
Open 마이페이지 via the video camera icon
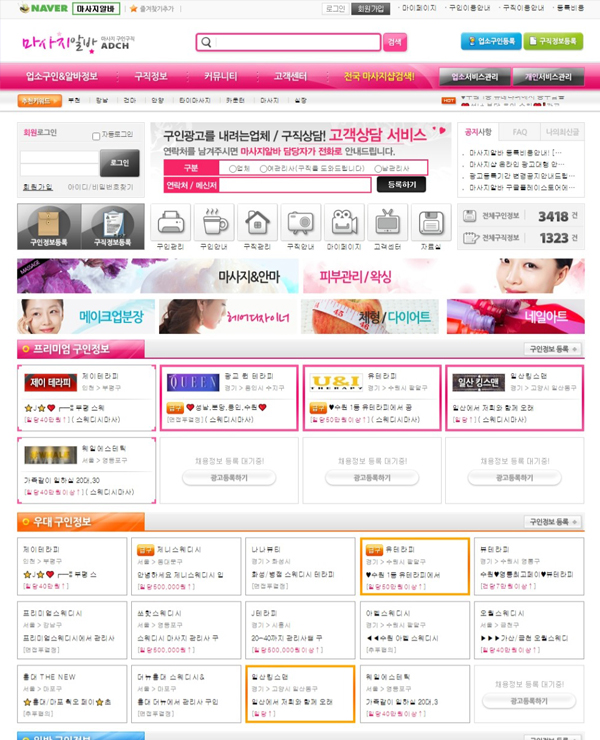pyautogui.click(x=344, y=222)
